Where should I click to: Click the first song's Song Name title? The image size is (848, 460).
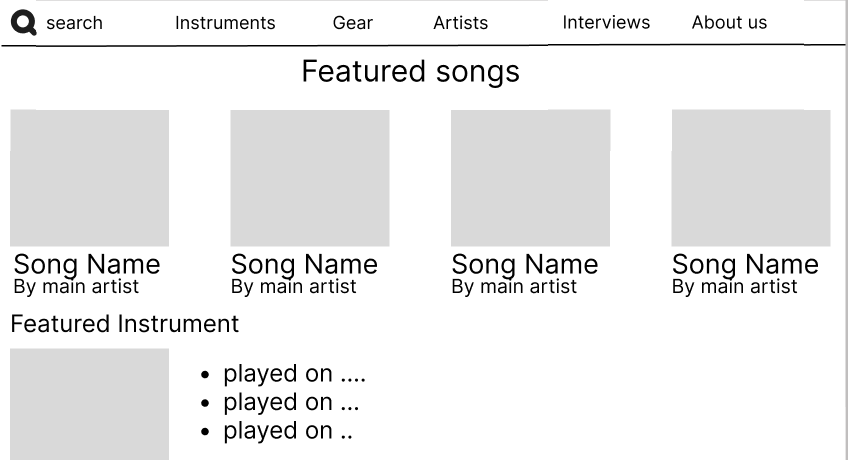87,264
